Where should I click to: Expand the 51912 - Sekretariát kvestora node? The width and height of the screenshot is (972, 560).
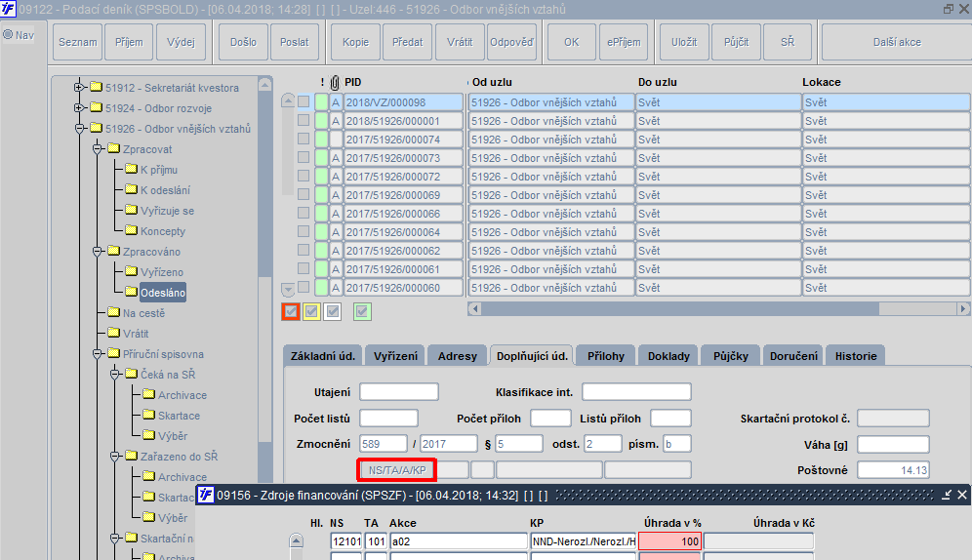coord(79,88)
